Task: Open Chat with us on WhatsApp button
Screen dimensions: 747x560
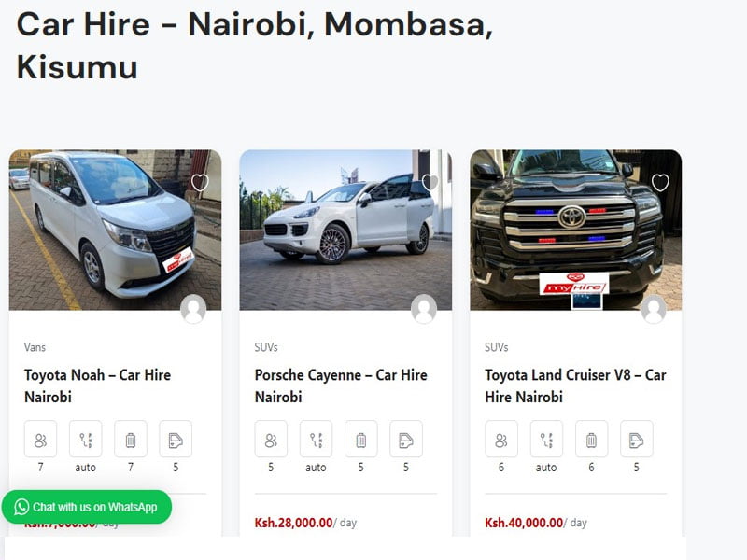Action: click(x=86, y=507)
